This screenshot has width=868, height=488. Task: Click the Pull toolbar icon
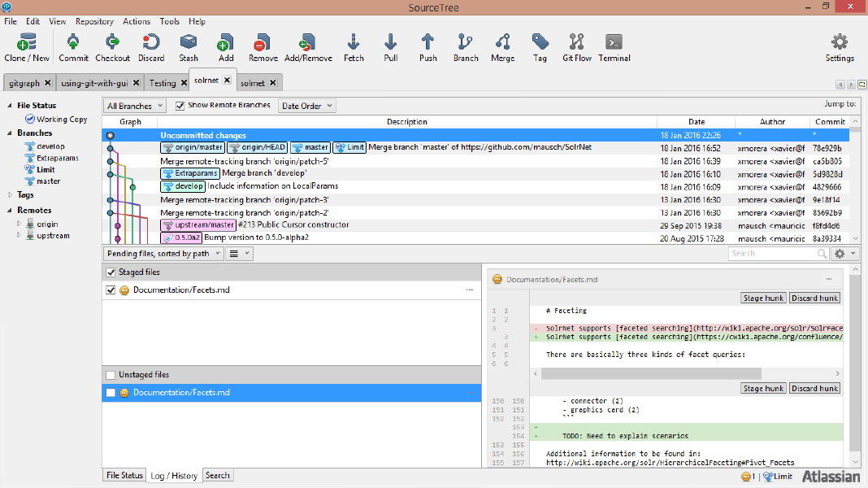coord(390,47)
